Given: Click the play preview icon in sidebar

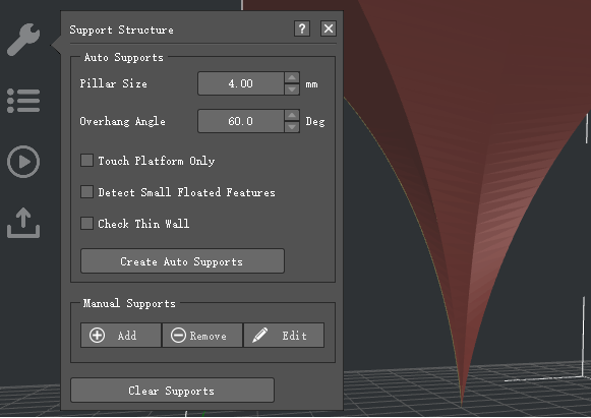Looking at the screenshot, I should tap(23, 162).
